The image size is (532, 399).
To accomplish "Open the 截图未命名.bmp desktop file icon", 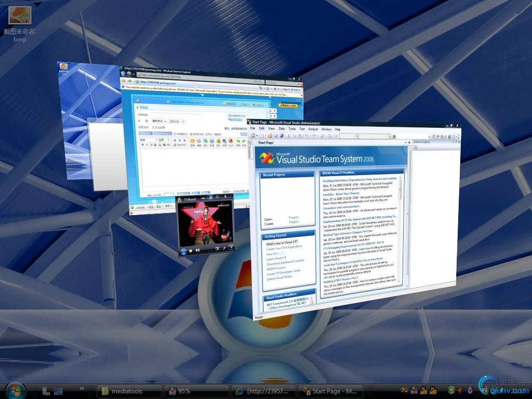I will 20,24.
